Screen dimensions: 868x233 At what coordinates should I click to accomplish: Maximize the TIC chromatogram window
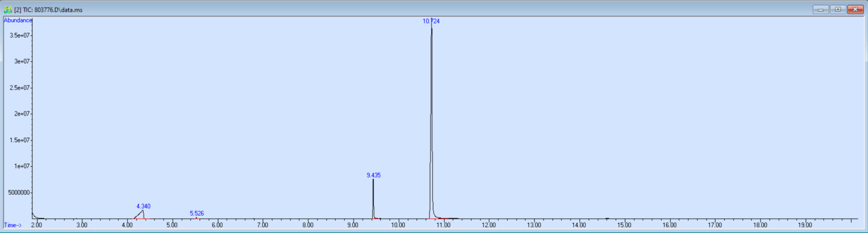click(838, 9)
